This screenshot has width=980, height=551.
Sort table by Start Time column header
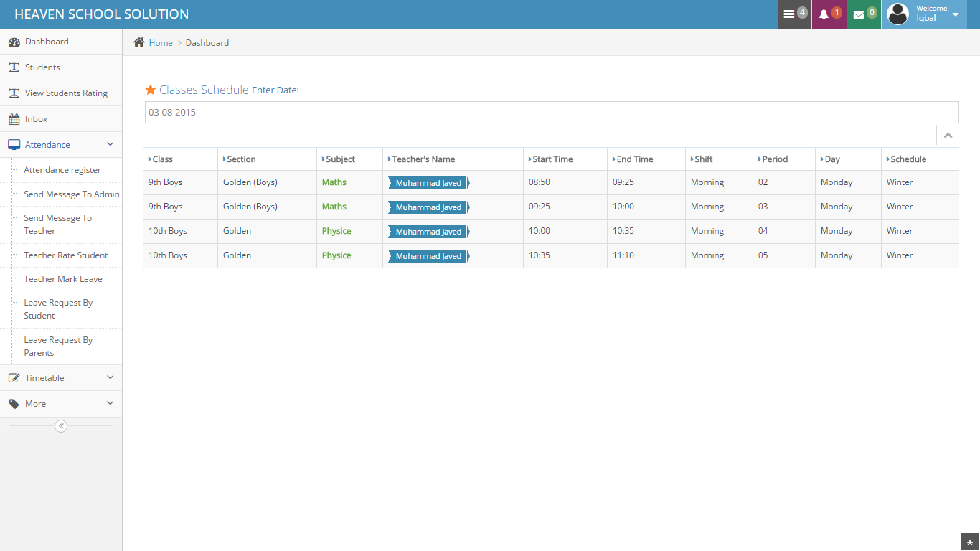coord(552,159)
